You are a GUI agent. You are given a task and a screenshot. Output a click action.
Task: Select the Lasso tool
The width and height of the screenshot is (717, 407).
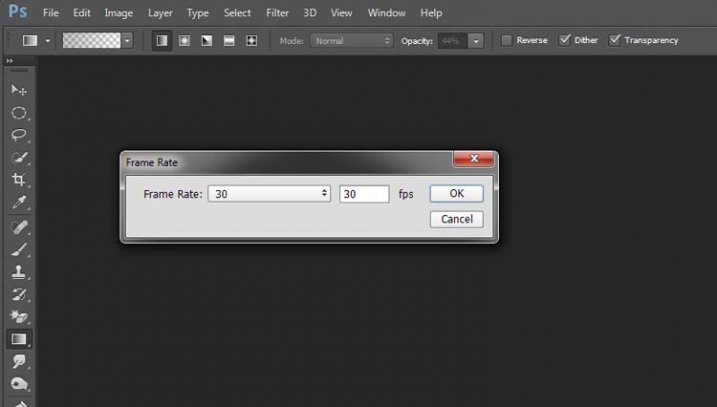click(x=18, y=135)
